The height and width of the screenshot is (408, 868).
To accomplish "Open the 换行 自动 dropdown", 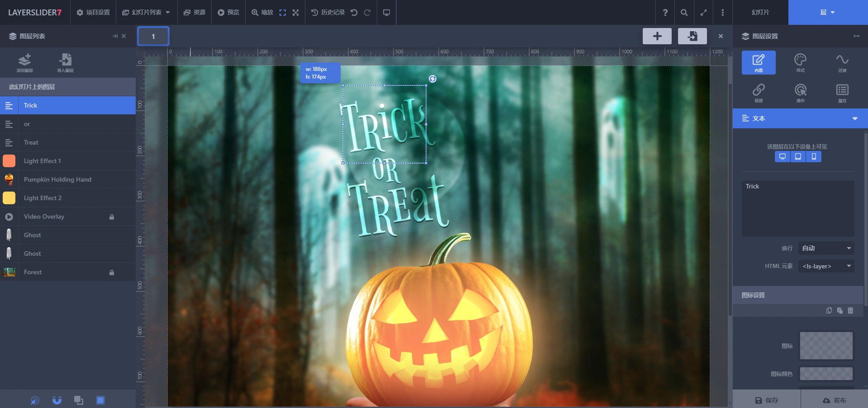I will point(825,248).
